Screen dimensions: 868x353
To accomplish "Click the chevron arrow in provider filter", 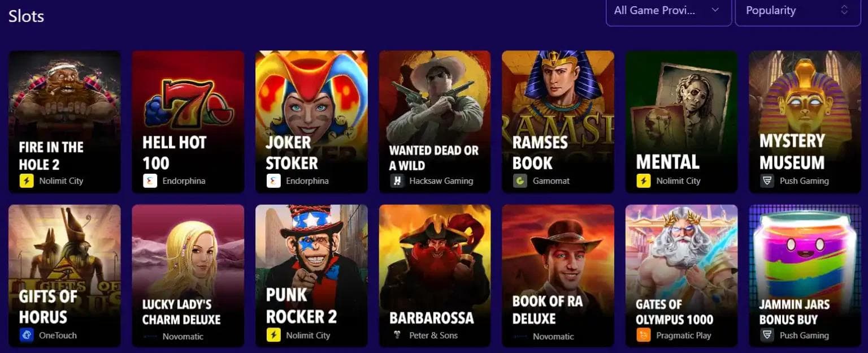I will coord(715,10).
